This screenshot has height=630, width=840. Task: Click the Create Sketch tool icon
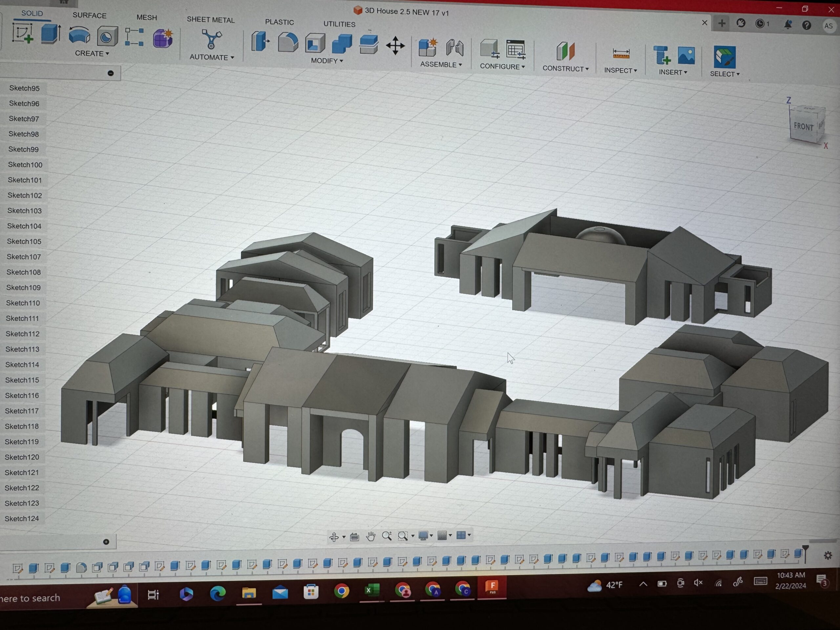(23, 33)
